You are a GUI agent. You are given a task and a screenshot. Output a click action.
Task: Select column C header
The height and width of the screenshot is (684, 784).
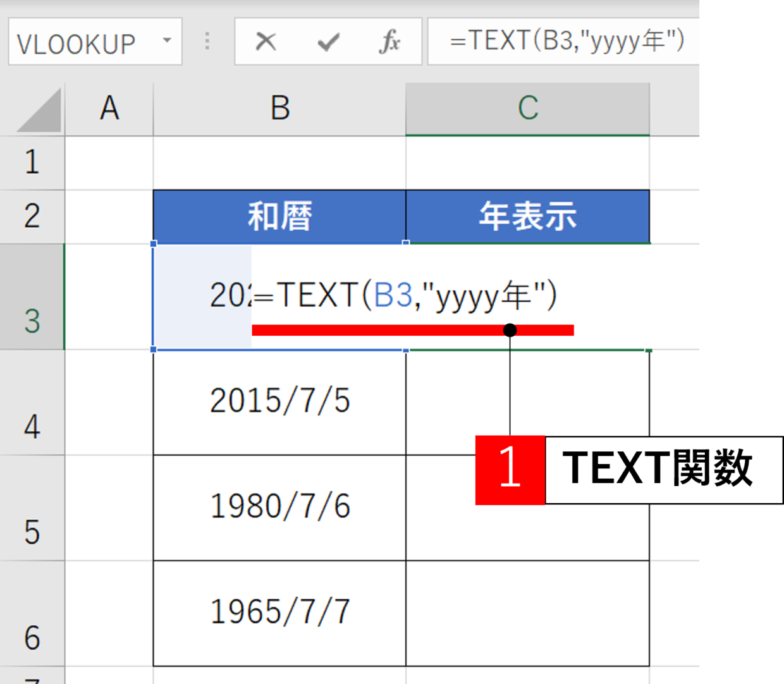[x=527, y=109]
